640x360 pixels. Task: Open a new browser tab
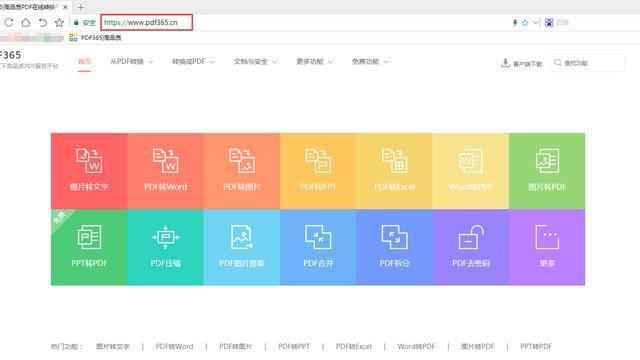(x=80, y=7)
